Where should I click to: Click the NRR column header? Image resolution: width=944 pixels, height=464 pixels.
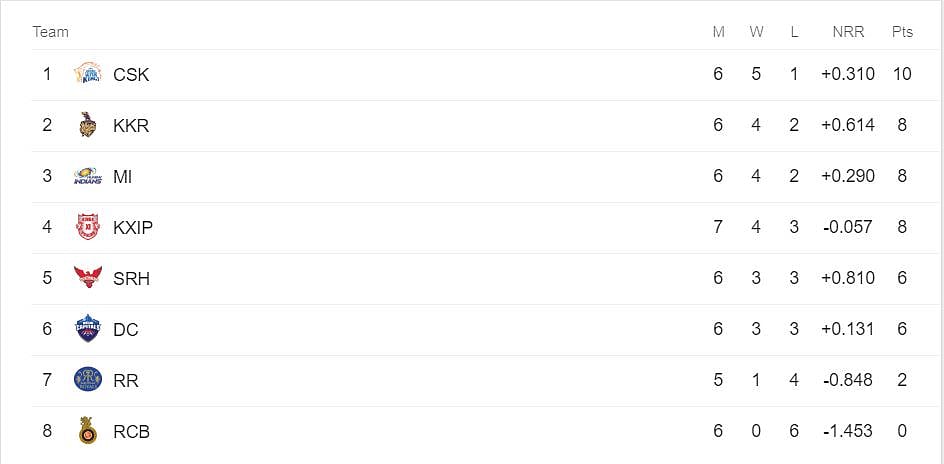point(848,32)
